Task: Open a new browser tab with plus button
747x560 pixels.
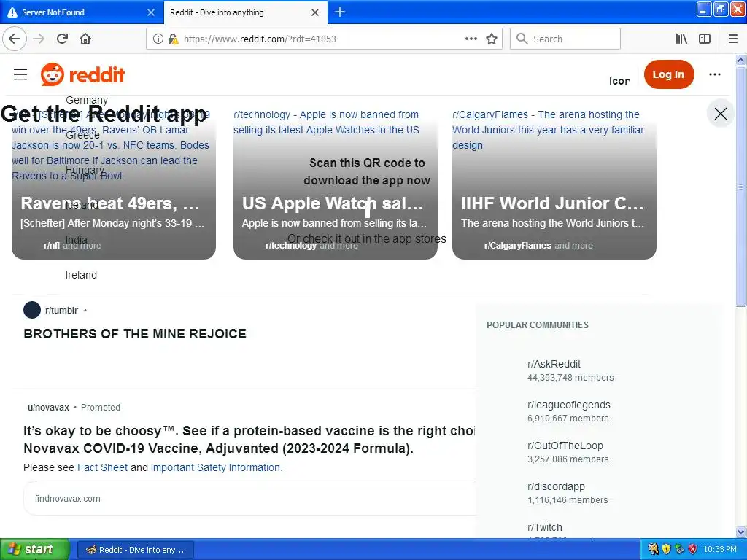Action: [340, 12]
